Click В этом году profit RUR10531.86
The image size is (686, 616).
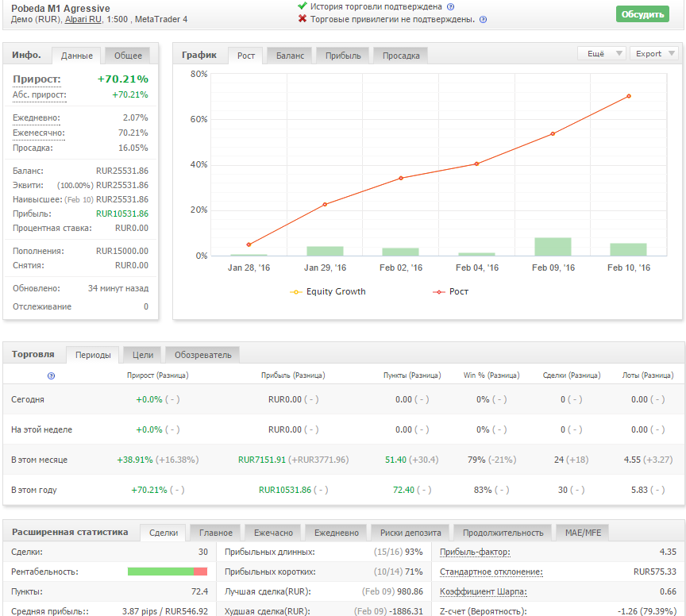pyautogui.click(x=285, y=490)
